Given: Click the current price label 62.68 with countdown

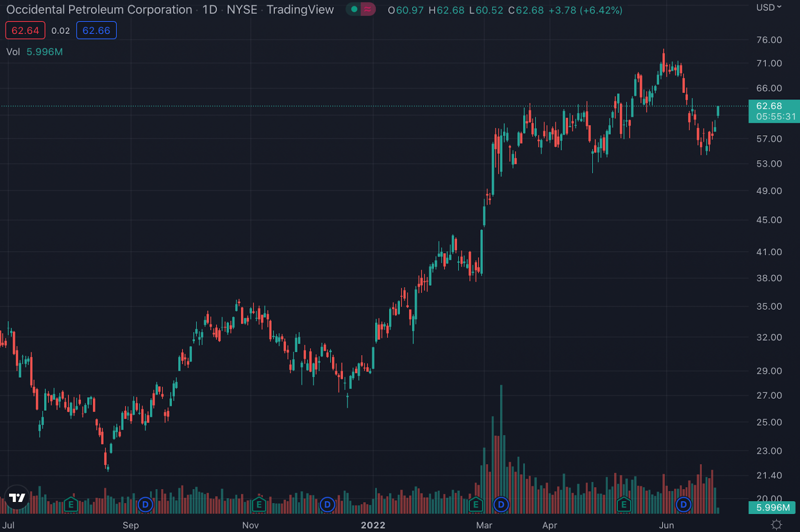Looking at the screenshot, I should [774, 111].
